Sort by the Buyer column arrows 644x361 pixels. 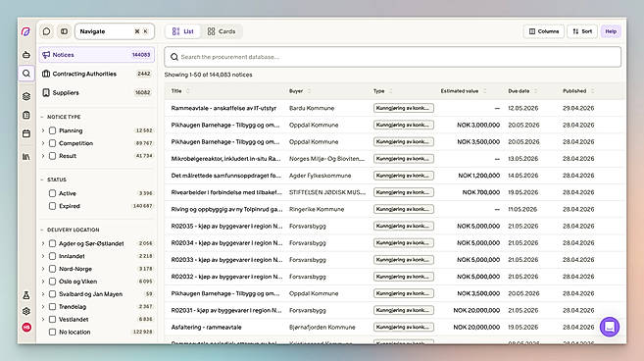click(310, 91)
